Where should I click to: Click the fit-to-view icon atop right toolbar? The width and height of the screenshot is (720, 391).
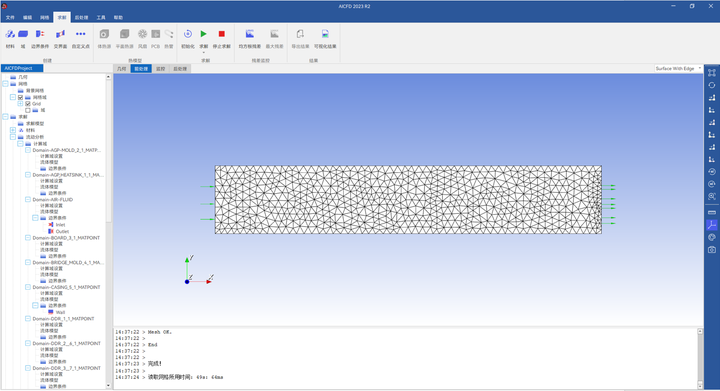[712, 73]
